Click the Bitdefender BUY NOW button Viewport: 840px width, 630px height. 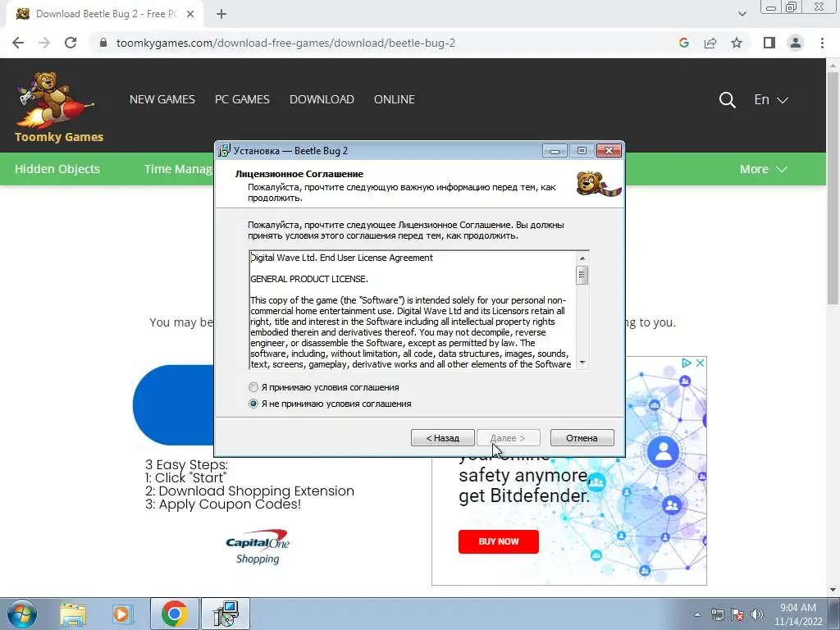click(x=498, y=541)
